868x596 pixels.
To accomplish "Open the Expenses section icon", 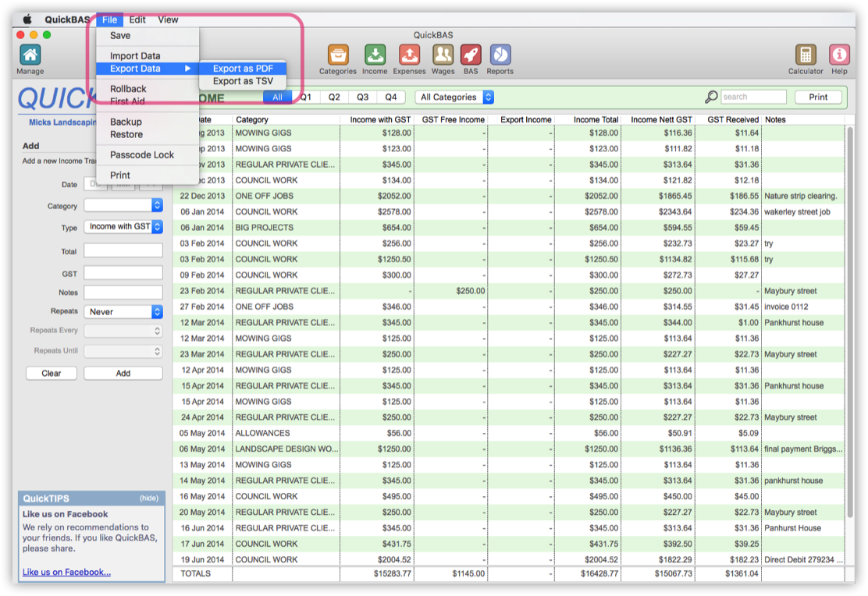I will pos(410,53).
